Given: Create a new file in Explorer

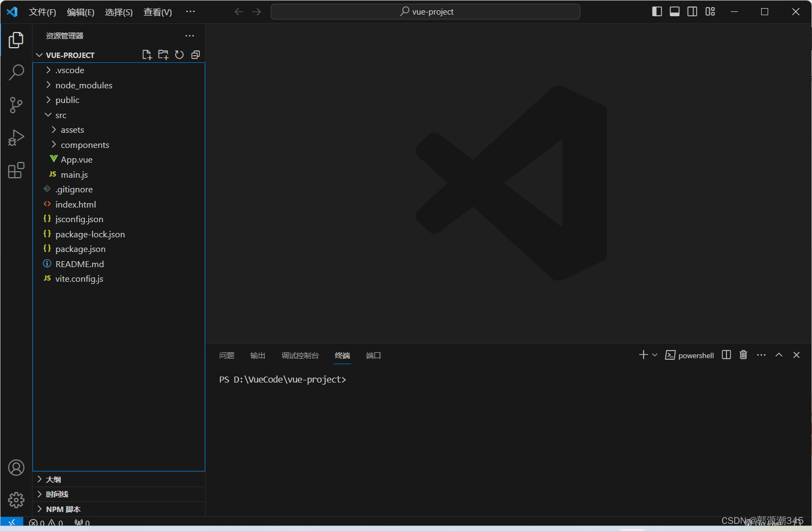Looking at the screenshot, I should click(147, 54).
